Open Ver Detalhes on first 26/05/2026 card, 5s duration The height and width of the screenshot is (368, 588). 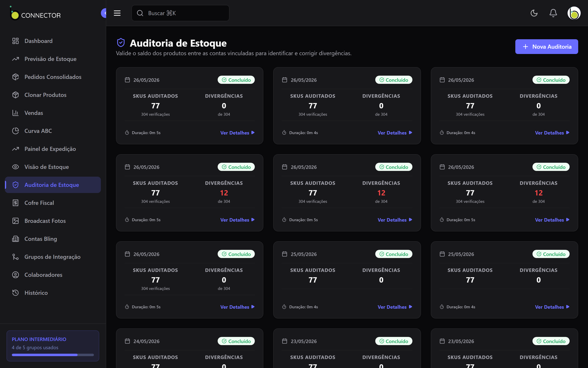pyautogui.click(x=237, y=133)
